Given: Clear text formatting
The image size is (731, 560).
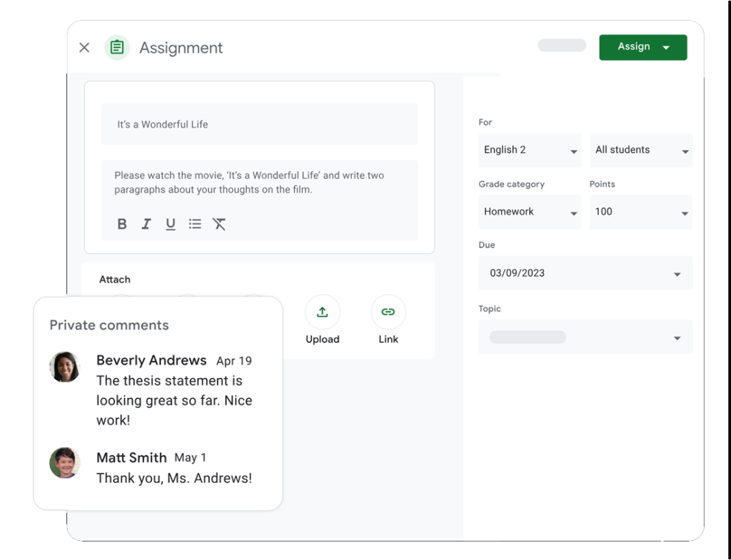Looking at the screenshot, I should [219, 224].
